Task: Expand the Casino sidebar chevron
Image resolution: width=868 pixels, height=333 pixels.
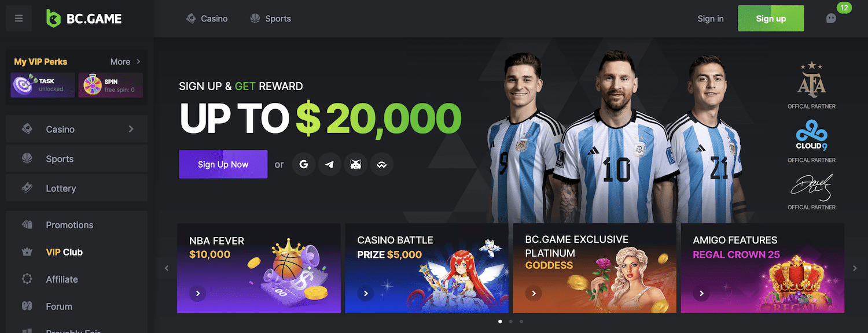Action: tap(131, 129)
